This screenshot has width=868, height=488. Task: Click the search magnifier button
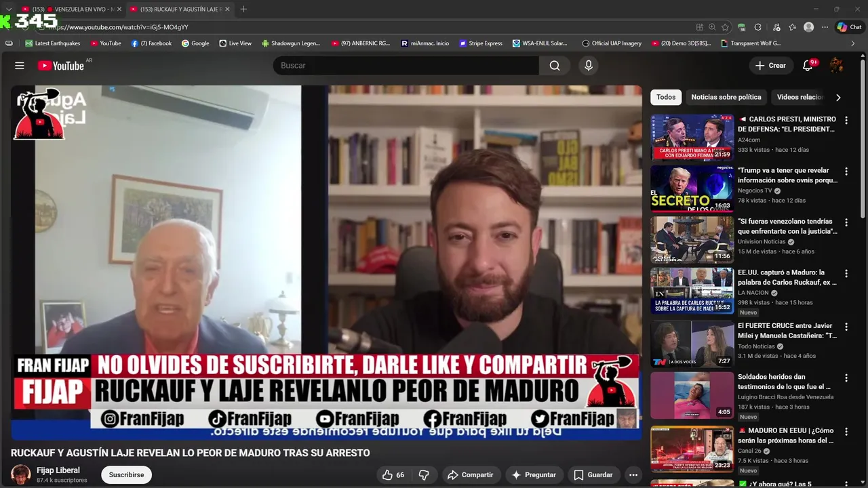[x=555, y=66]
